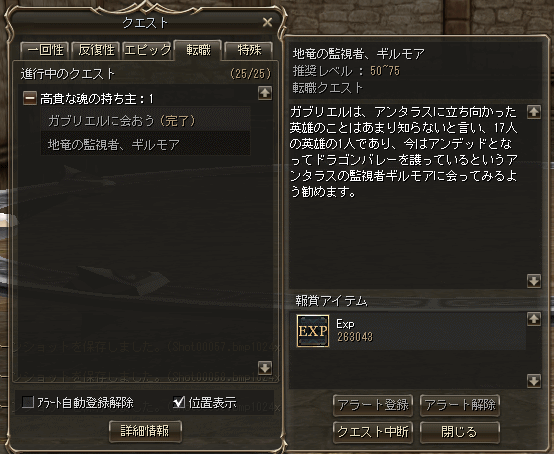
Task: Click the EXP reward icon
Action: click(313, 331)
